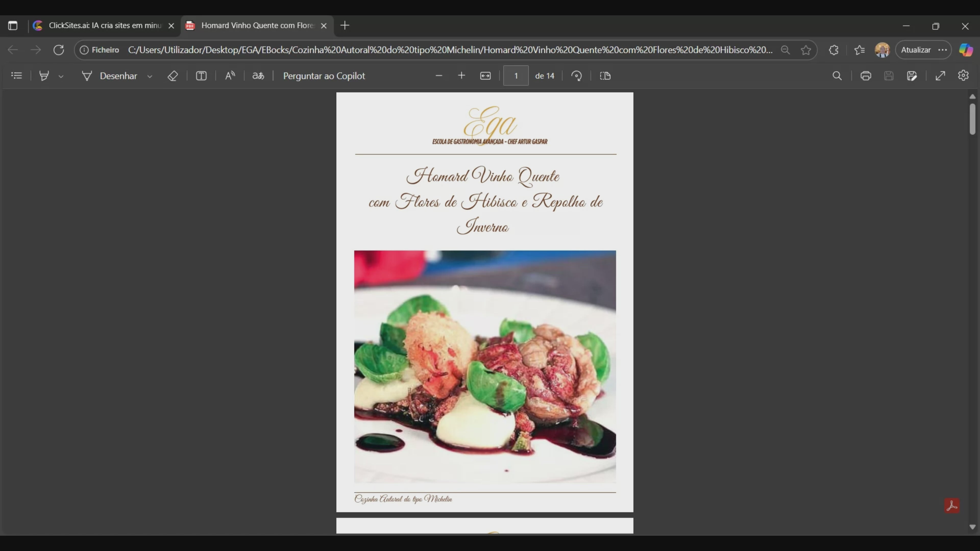This screenshot has width=980, height=551.
Task: Add a text box with the text tool
Action: click(x=201, y=76)
